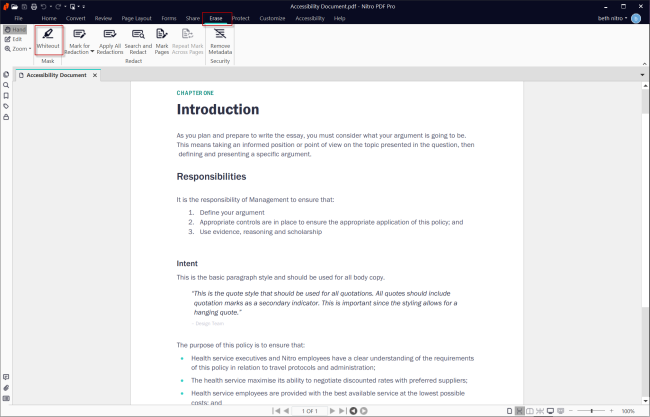Click the Remove Metadata icon
Screen dimensions: 650x417
click(x=220, y=40)
